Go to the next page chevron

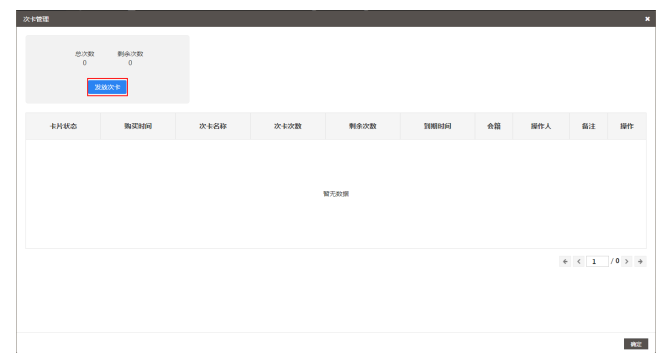(627, 261)
